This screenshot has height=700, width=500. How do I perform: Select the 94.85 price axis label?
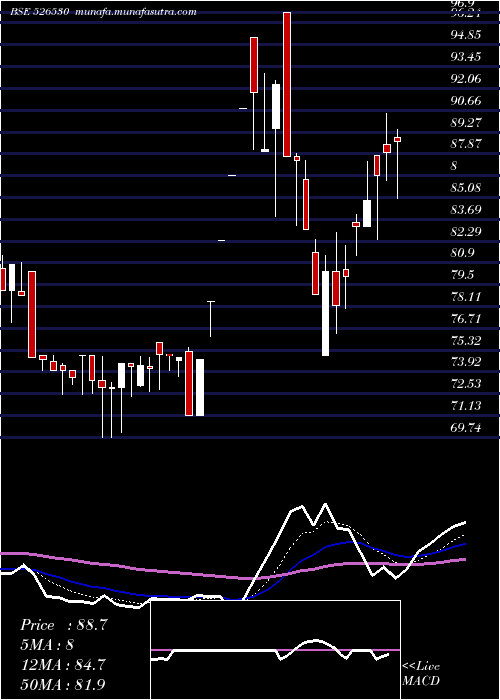coord(466,35)
